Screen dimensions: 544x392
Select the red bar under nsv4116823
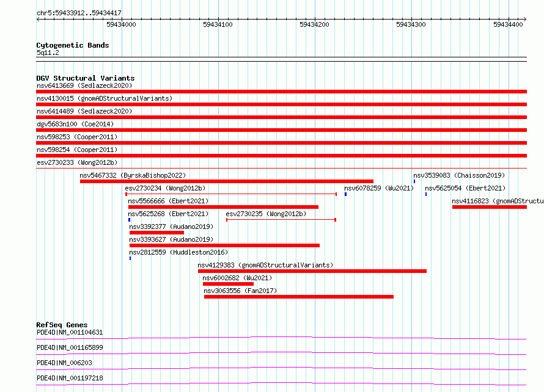(490, 207)
